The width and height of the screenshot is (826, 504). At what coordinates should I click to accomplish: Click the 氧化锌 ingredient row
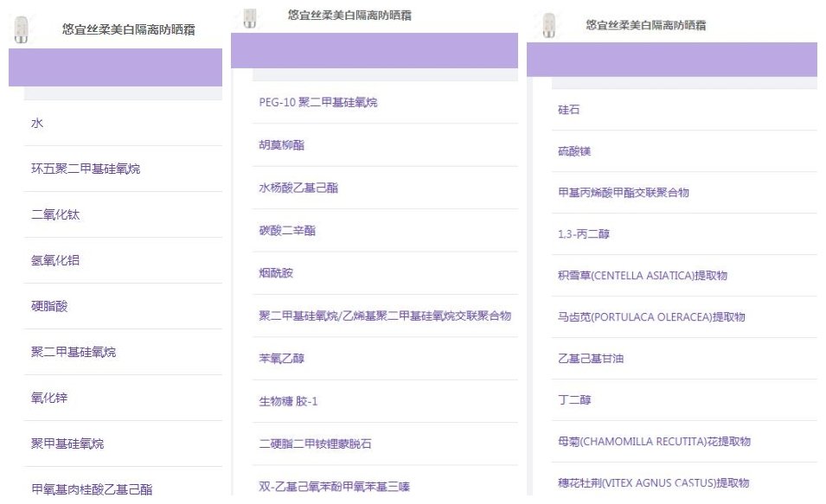pos(49,398)
